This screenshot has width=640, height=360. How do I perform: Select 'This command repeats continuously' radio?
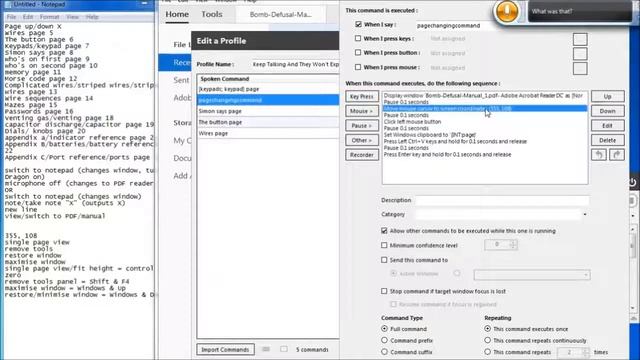[487, 340]
